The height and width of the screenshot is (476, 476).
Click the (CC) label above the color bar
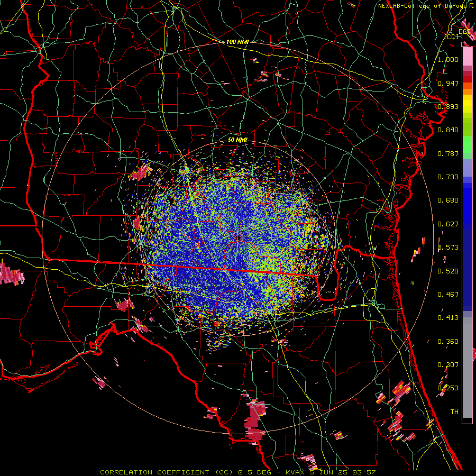point(451,36)
